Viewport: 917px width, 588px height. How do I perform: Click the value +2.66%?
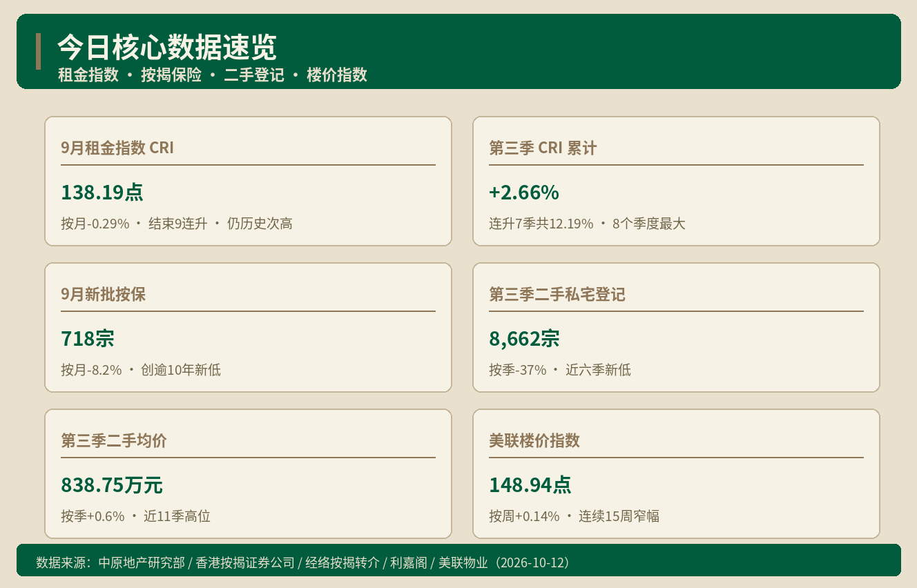(x=523, y=193)
